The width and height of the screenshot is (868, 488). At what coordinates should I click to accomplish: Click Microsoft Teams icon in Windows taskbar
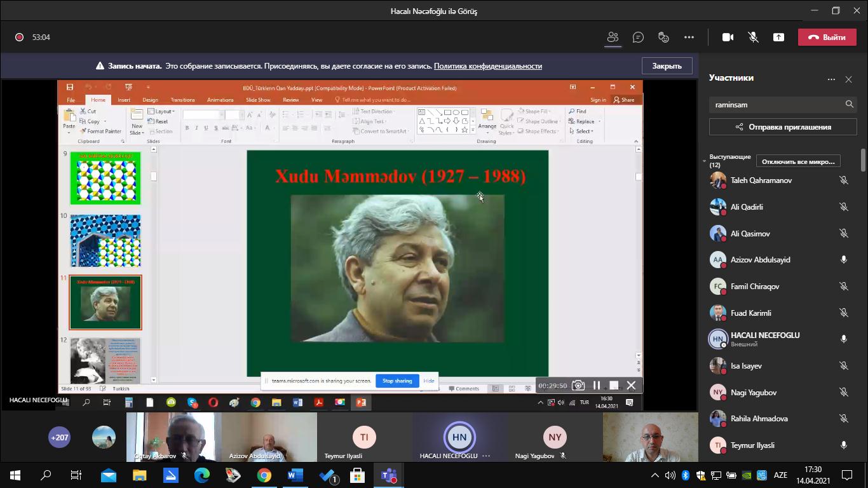pos(388,475)
